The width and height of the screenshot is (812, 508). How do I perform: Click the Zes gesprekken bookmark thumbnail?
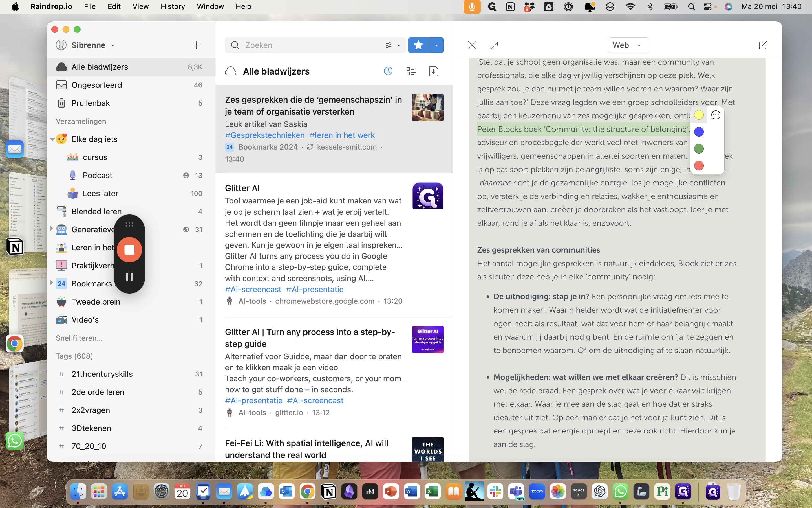[428, 107]
